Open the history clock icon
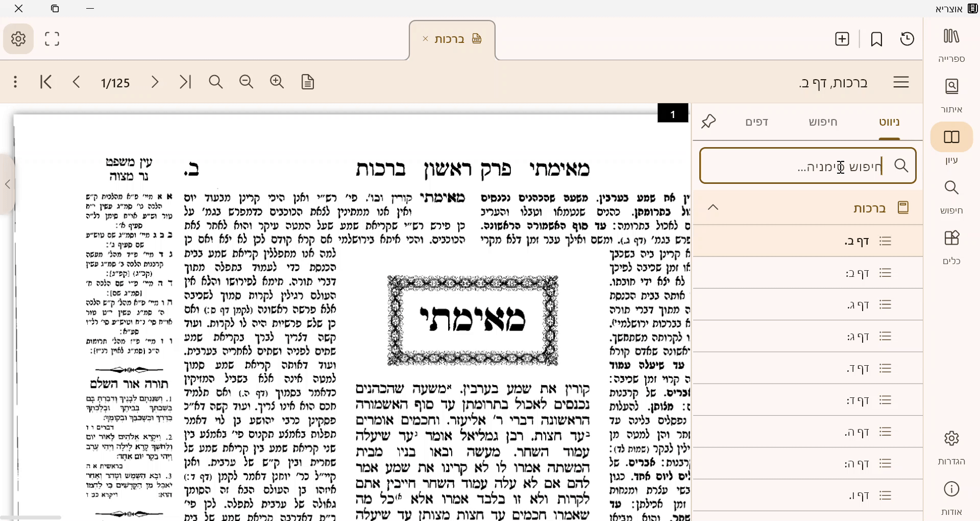This screenshot has width=980, height=521. [x=908, y=38]
